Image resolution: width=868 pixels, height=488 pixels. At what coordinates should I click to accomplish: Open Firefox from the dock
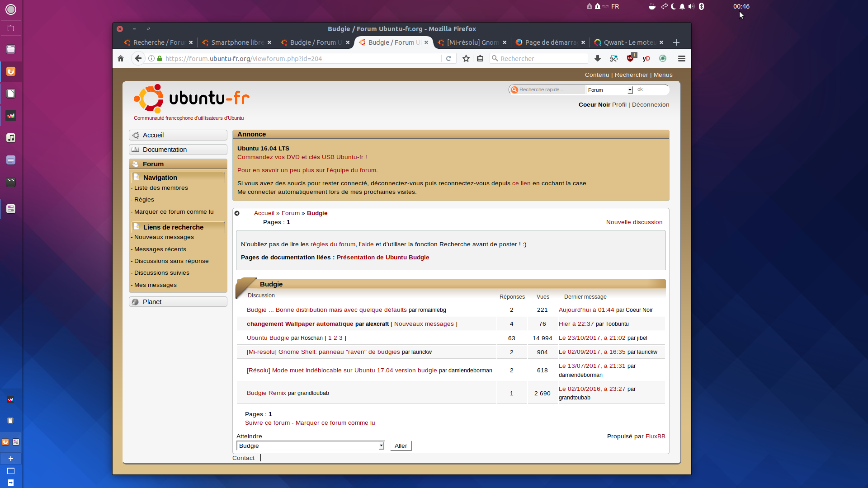pyautogui.click(x=11, y=71)
